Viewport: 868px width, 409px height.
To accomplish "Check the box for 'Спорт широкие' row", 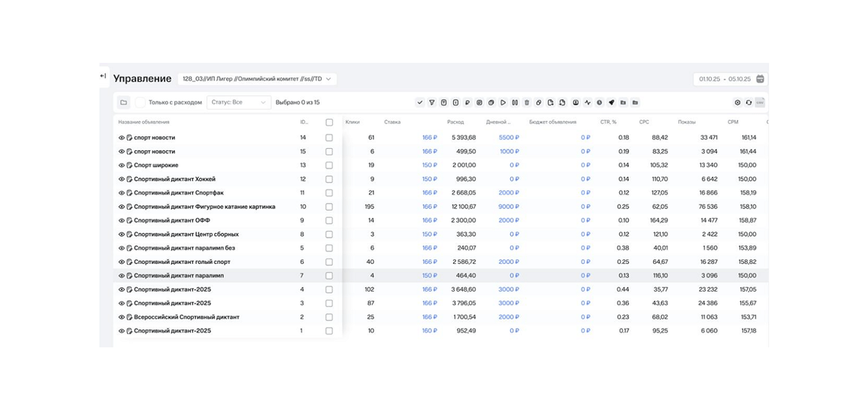I will click(x=329, y=165).
